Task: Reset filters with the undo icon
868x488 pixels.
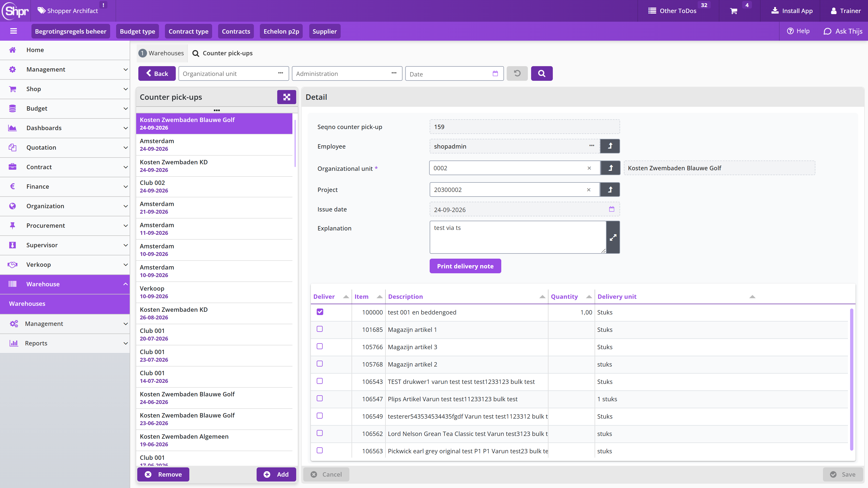Action: pos(517,73)
